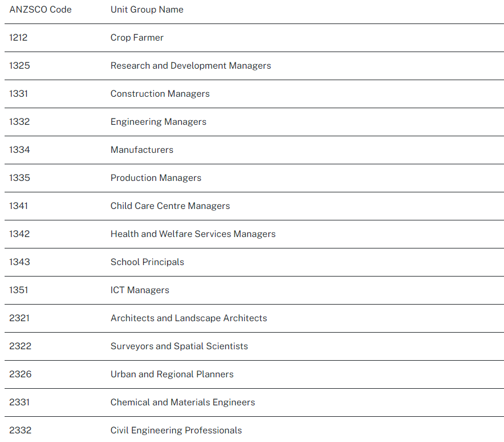
Task: Select the Crop Farmer entry
Action: coord(137,38)
